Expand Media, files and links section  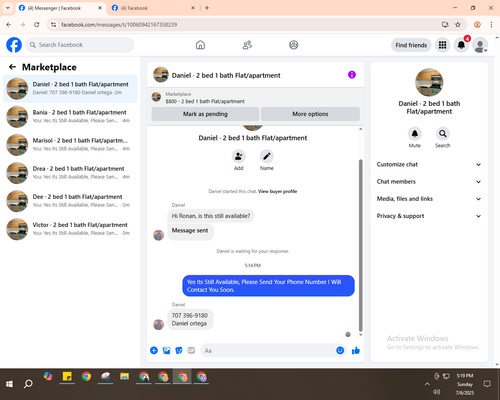click(x=429, y=199)
